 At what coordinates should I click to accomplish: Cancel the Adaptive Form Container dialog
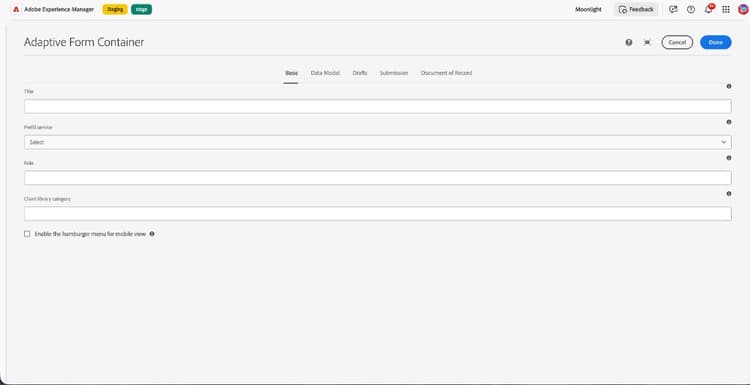pos(677,43)
